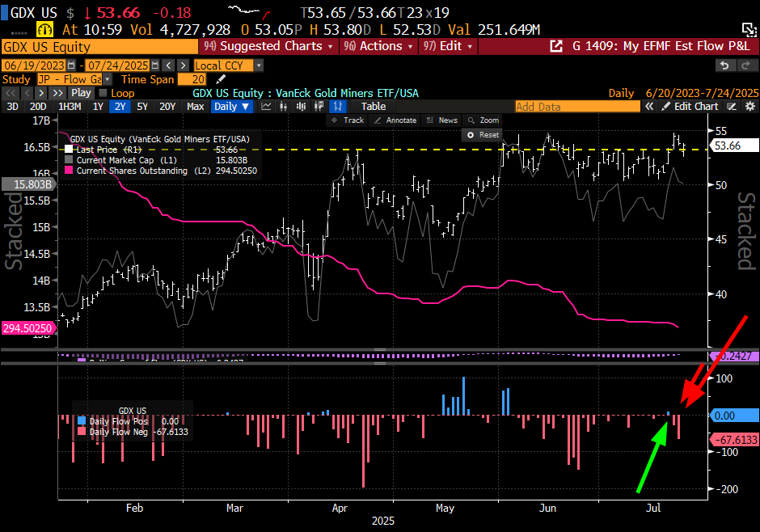Jump to last frame with double-right arrows
Viewport: 760px width, 532px height.
tap(57, 93)
